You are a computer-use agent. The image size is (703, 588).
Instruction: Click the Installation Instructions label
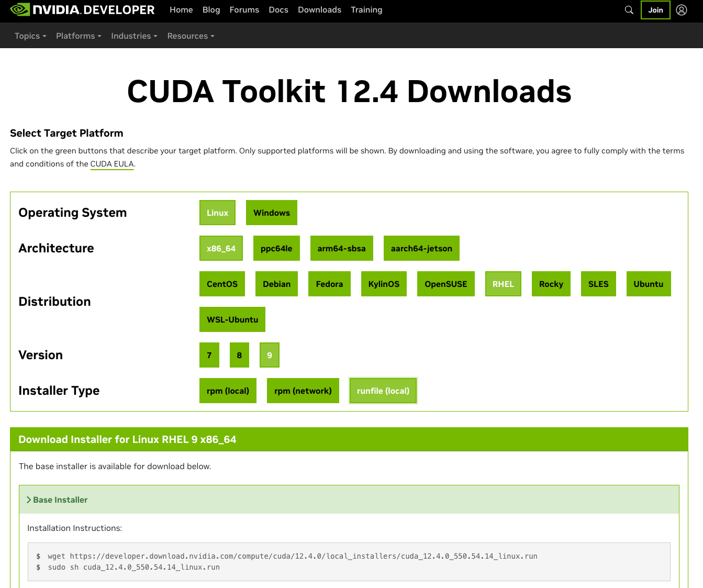[74, 528]
